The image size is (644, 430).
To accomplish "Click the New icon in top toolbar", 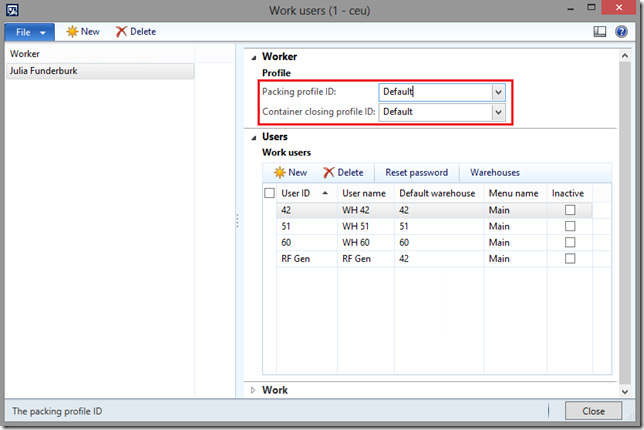I will tap(72, 31).
